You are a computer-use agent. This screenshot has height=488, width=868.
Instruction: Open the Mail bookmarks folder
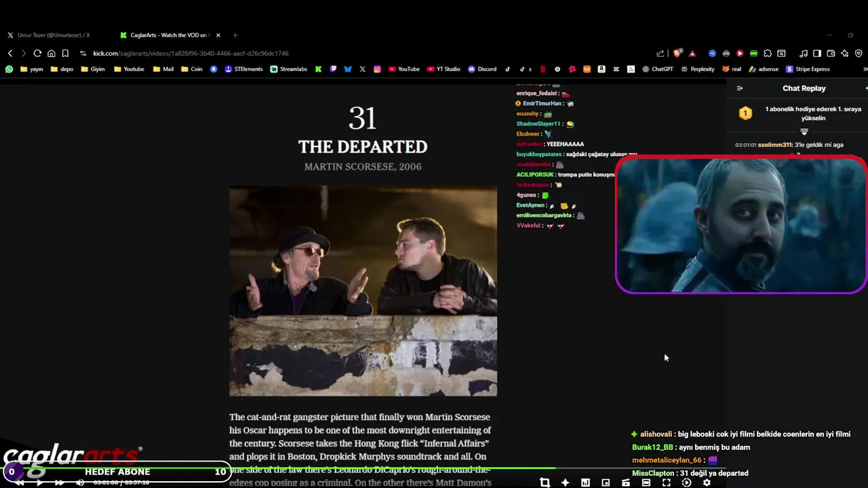click(163, 69)
